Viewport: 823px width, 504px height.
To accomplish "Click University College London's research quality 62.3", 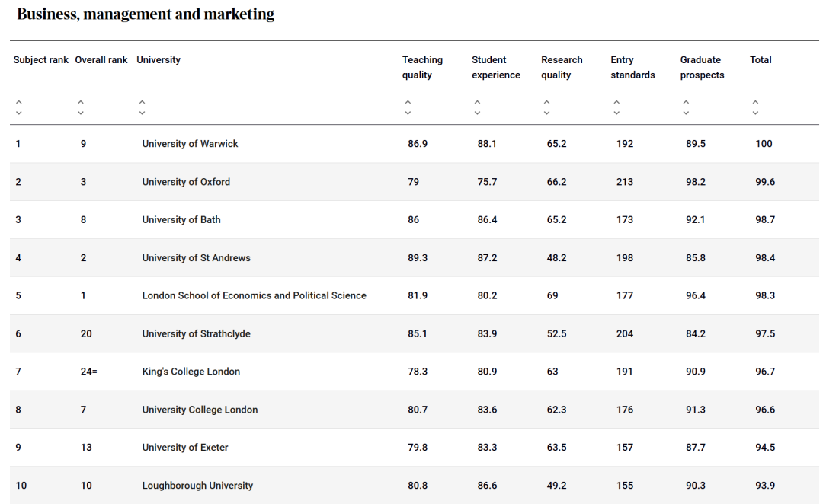I will click(556, 410).
